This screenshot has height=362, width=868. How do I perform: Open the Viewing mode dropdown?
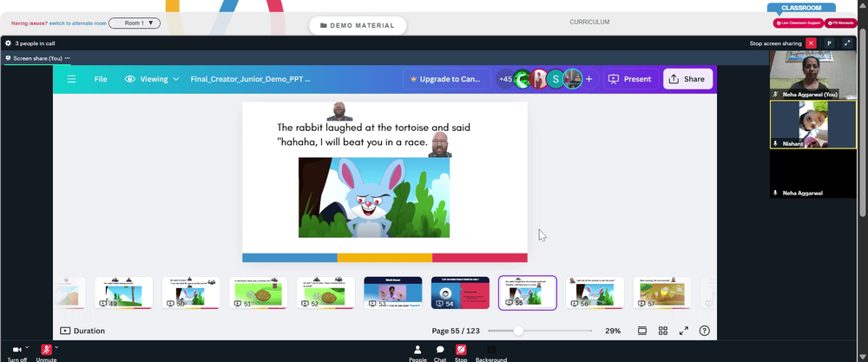pyautogui.click(x=152, y=79)
